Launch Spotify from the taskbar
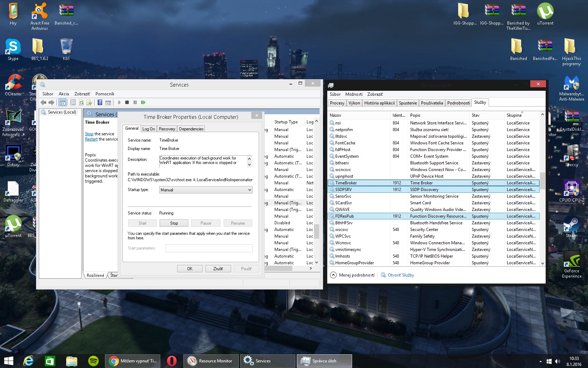This screenshot has width=588, height=368. (93, 361)
